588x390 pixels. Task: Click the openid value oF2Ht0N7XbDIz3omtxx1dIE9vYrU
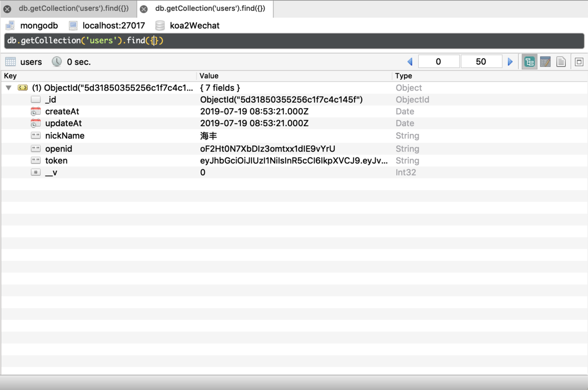[268, 149]
